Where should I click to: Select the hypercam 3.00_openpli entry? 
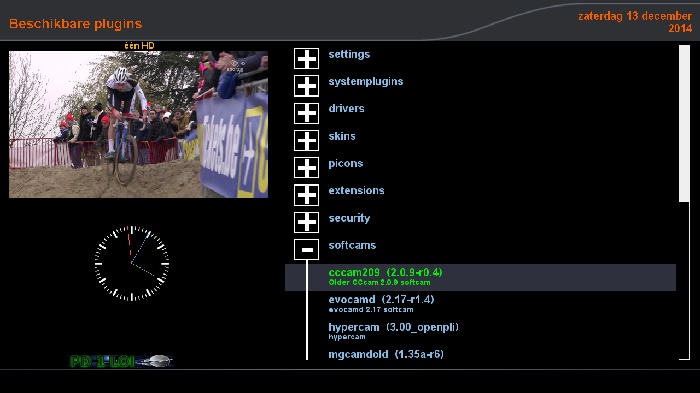point(480,331)
